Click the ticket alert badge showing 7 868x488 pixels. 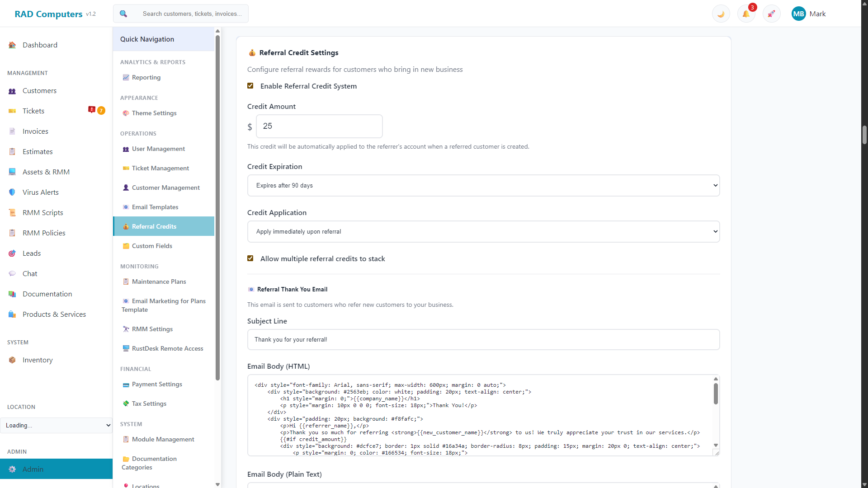101,110
